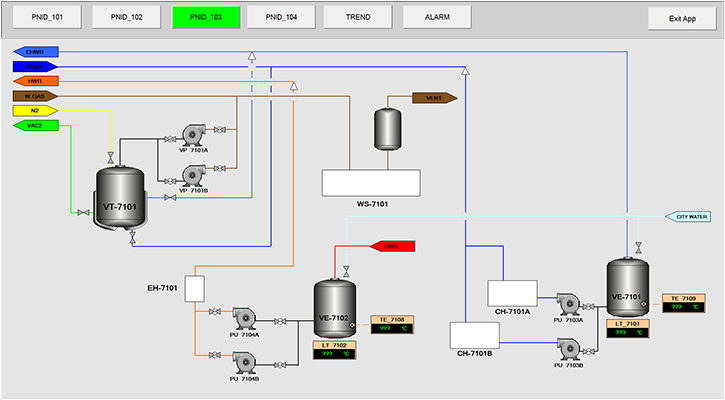This screenshot has height=400, width=725.
Task: Click the CITY WATER inlet tag
Action: (688, 216)
